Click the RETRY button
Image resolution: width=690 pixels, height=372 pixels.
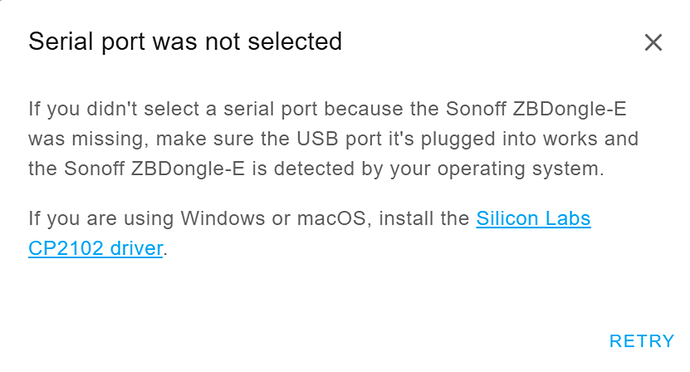click(x=642, y=341)
